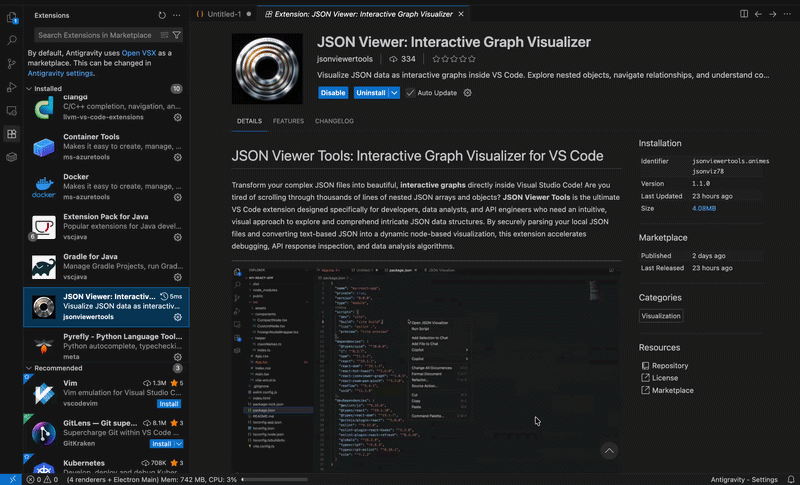The image size is (800, 485).
Task: Navigate forward in editor history
Action: [x=772, y=14]
